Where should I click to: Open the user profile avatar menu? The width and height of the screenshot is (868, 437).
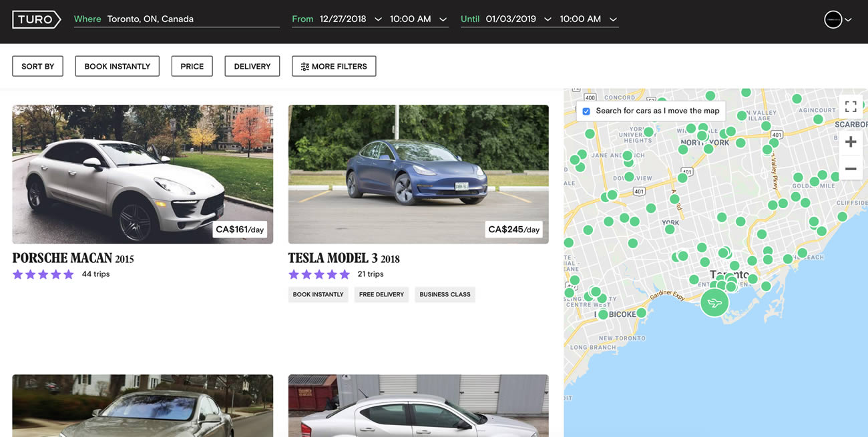(x=833, y=19)
